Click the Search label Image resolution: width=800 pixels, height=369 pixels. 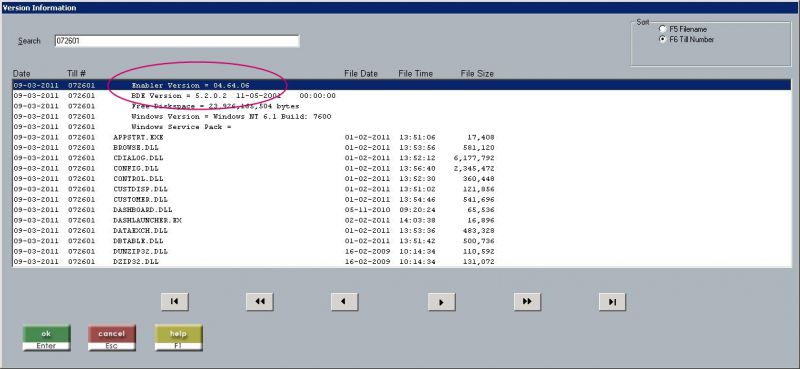(29, 41)
